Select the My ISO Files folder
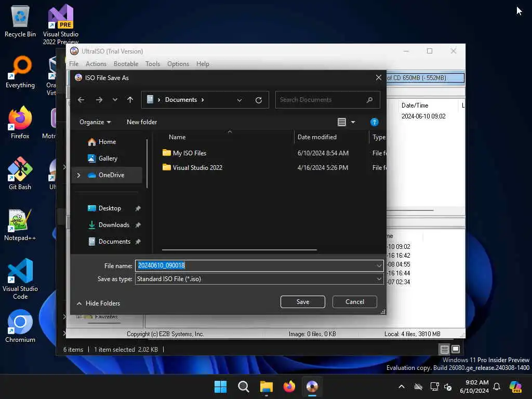Image resolution: width=532 pixels, height=399 pixels. 189,153
